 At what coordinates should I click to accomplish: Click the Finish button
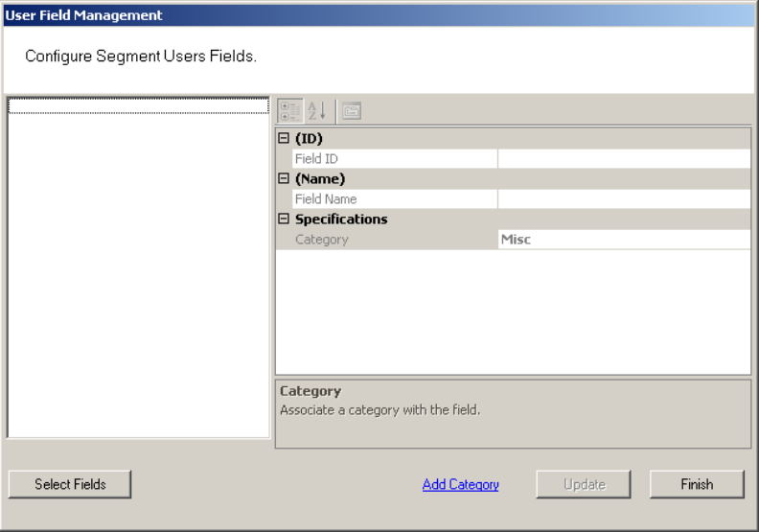[697, 484]
